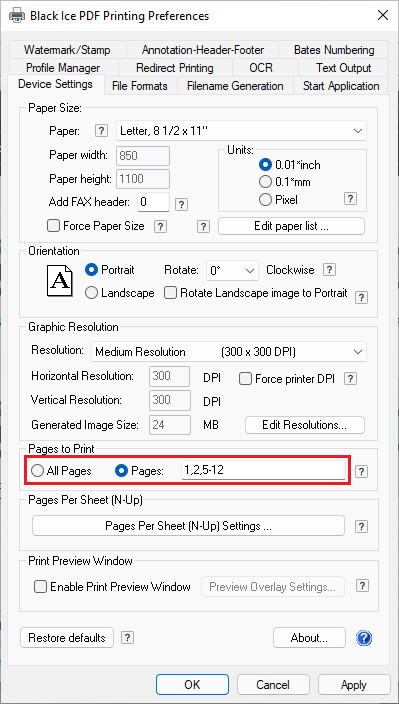Switch to the File Formats tab
This screenshot has width=399, height=704.
pos(140,86)
